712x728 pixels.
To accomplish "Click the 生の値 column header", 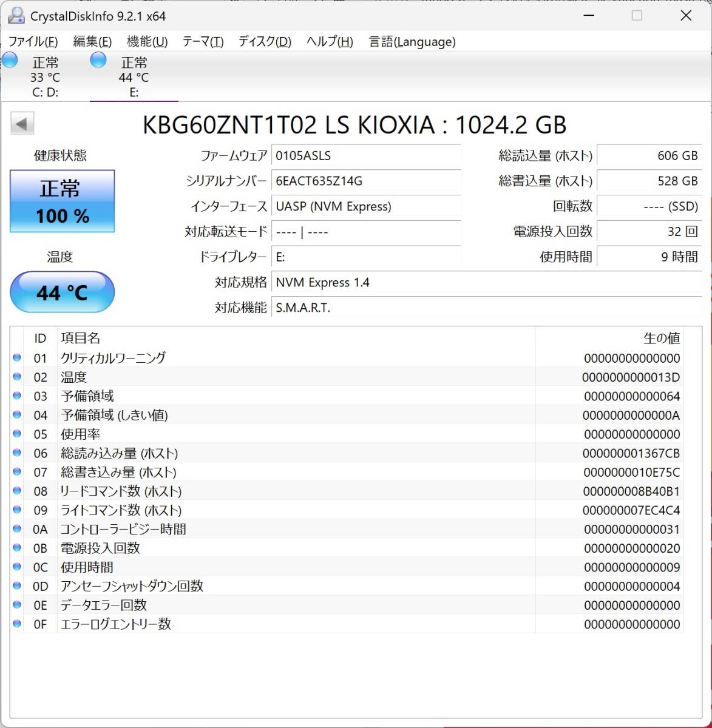I will [x=609, y=338].
